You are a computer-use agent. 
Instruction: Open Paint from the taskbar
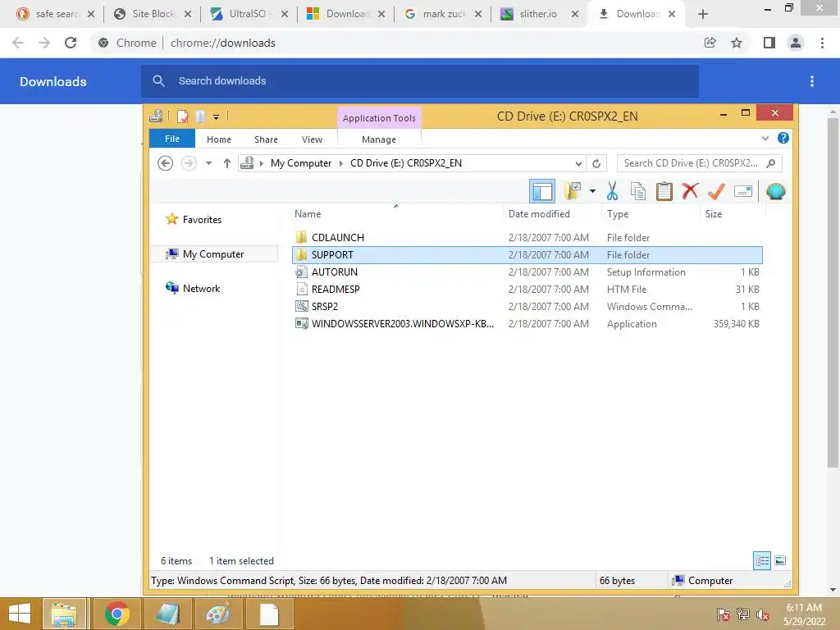point(217,614)
